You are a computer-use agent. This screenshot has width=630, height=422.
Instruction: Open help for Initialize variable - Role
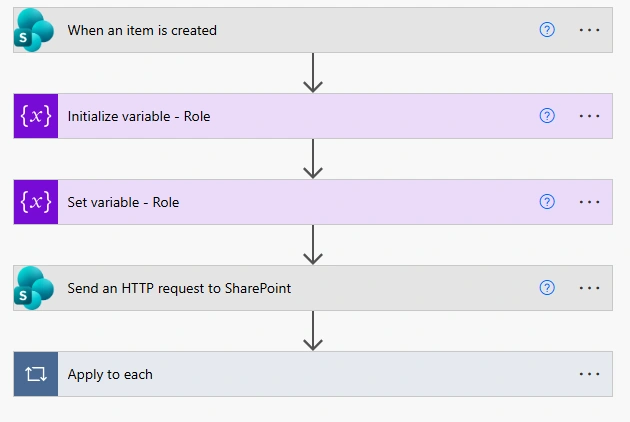(x=547, y=116)
